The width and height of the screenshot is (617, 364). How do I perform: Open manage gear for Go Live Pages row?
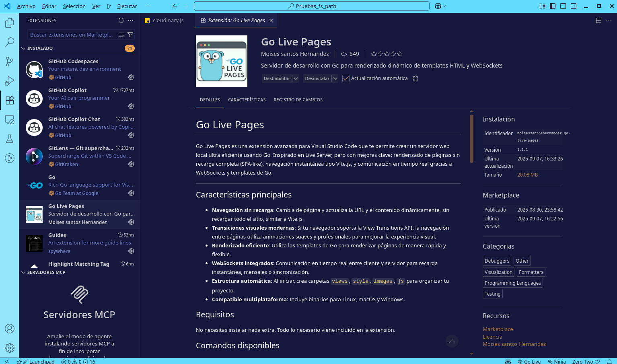tap(131, 222)
